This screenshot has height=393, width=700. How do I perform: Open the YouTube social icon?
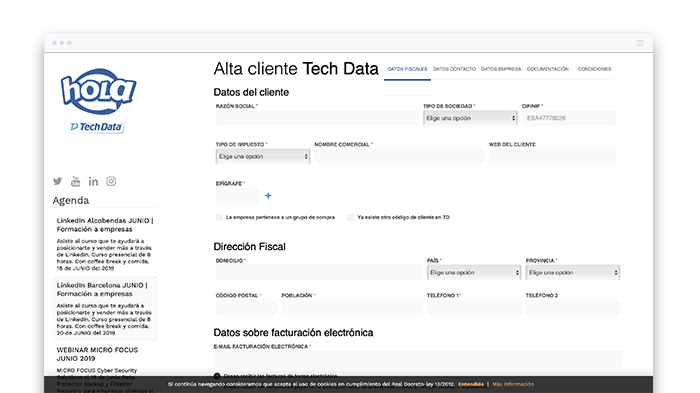pos(75,181)
